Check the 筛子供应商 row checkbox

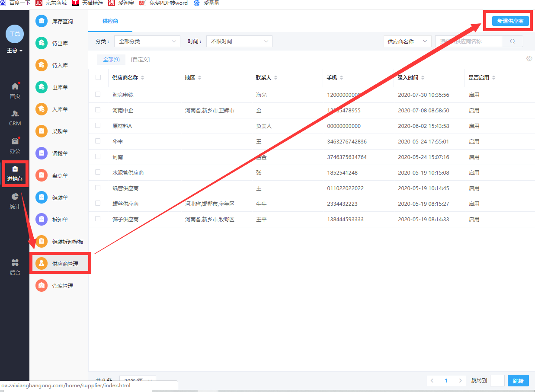(98, 219)
